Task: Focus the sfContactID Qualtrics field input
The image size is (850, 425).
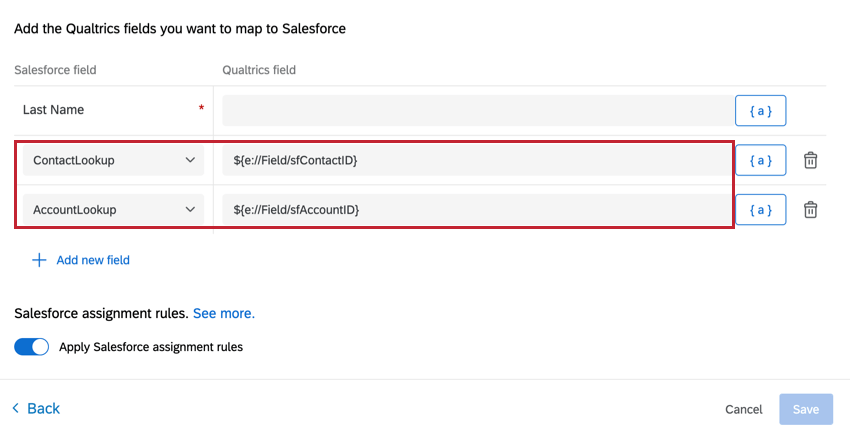Action: (476, 160)
